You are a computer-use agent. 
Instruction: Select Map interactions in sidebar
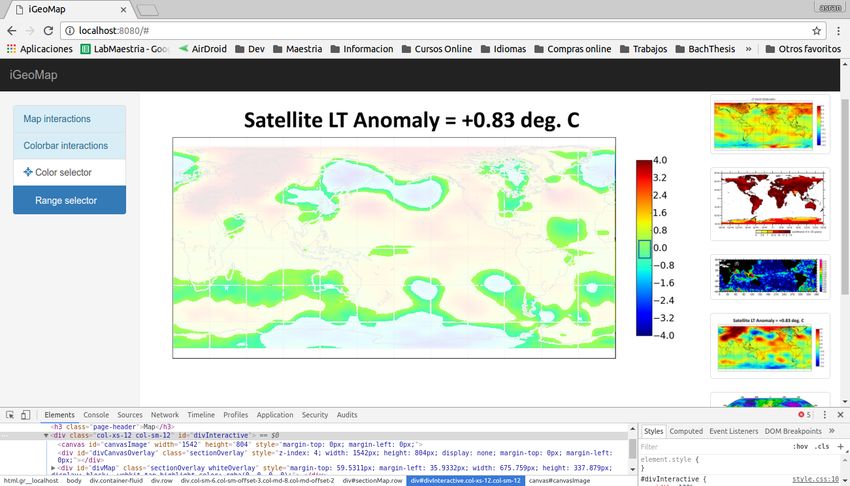(x=69, y=119)
